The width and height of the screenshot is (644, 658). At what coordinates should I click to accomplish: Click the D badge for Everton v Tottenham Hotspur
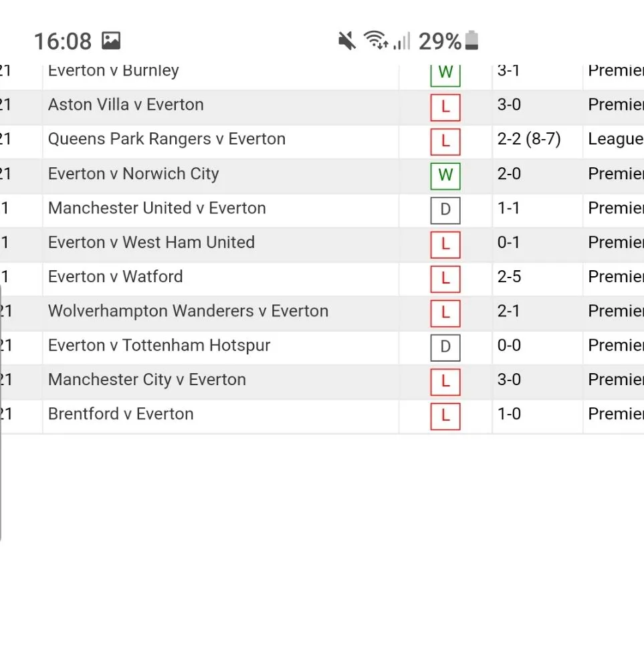445,347
